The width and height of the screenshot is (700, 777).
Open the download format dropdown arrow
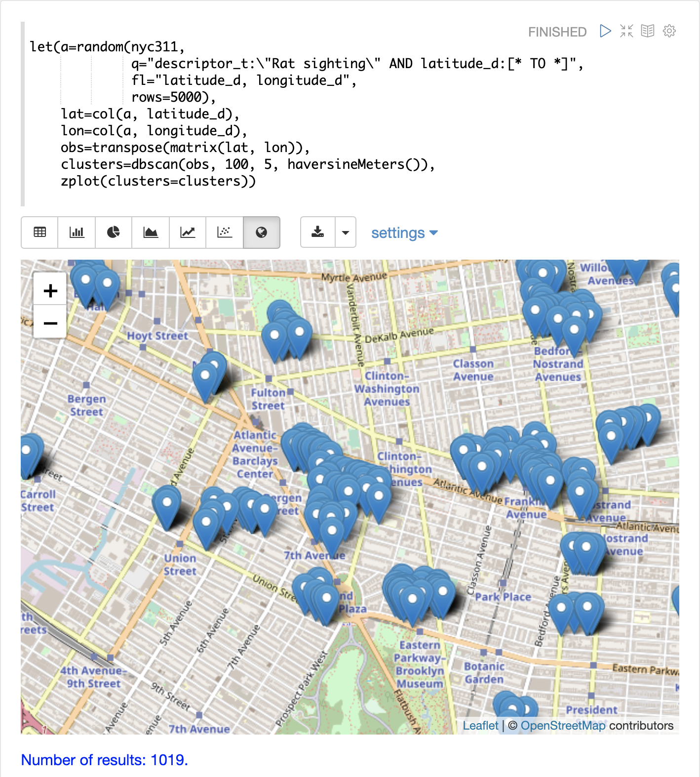pyautogui.click(x=346, y=232)
